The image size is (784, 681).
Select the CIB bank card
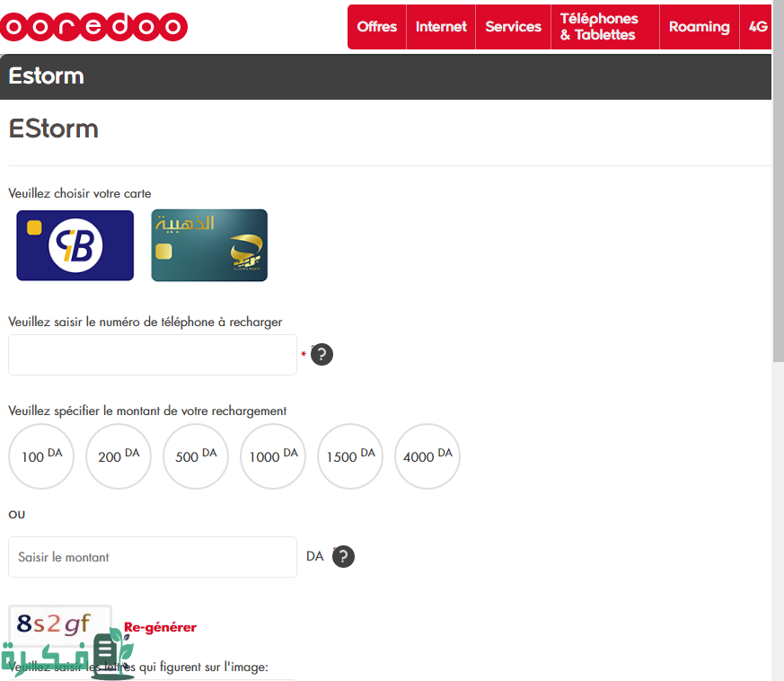[x=75, y=245]
